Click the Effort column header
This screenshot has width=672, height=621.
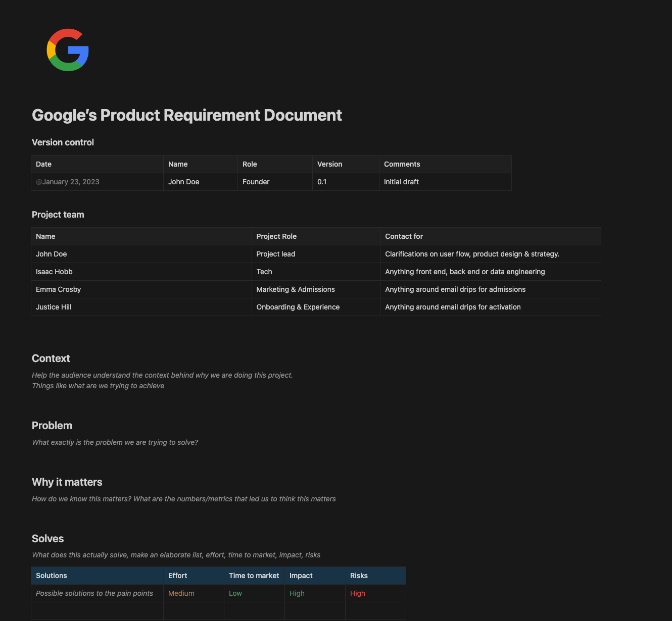coord(194,576)
